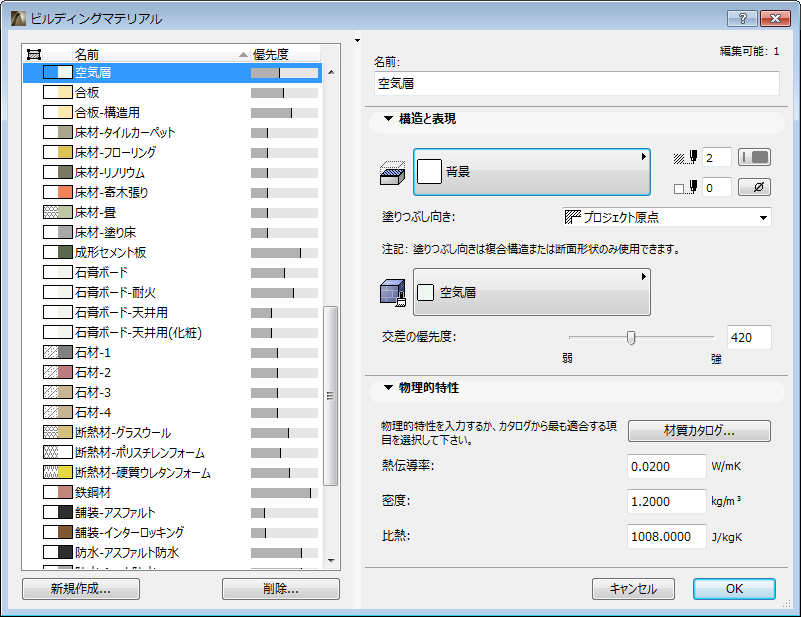This screenshot has height=617, width=801.
Task: Toggle the foreground pen color swatch button
Action: click(755, 157)
